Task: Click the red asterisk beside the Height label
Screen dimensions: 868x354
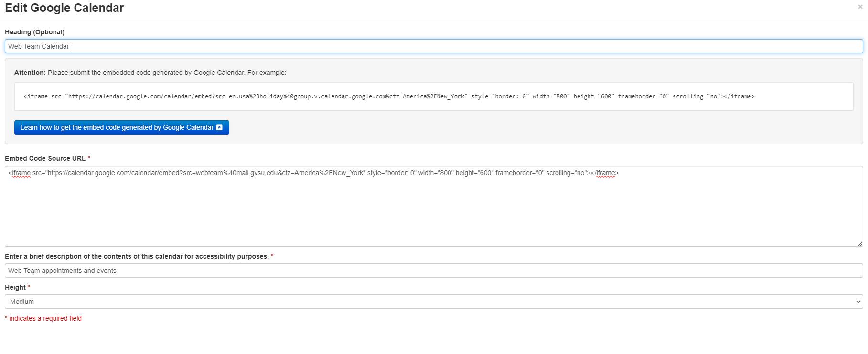Action: pyautogui.click(x=29, y=287)
